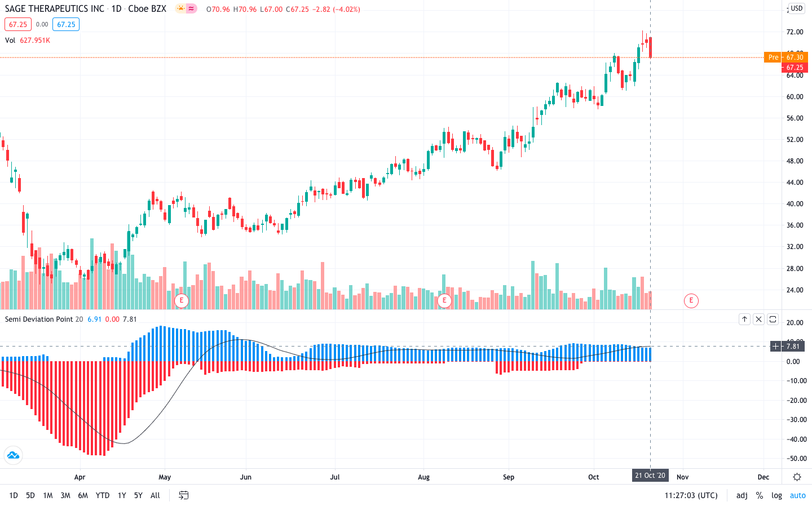
Task: Click the cloud logo icon at bottom left
Action: pos(13,455)
